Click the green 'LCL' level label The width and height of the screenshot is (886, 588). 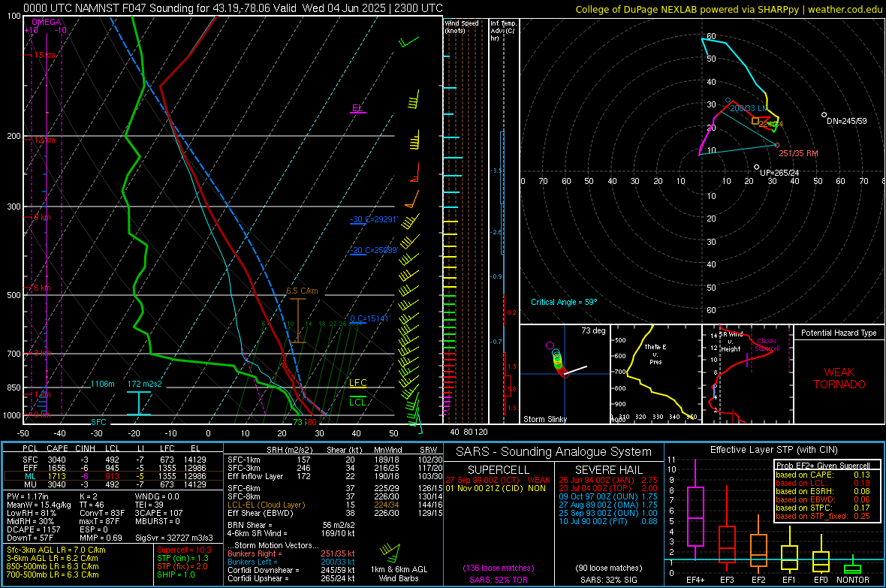click(357, 402)
